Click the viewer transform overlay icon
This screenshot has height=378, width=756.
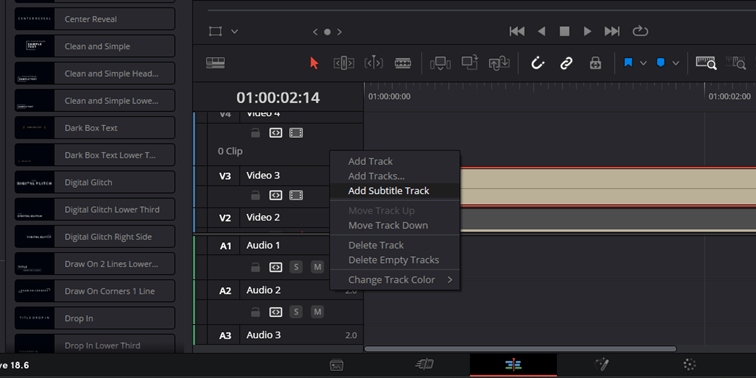215,31
